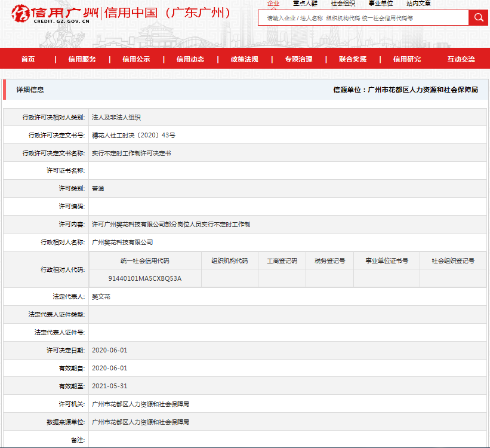Click the 许可证书名称 label
This screenshot has width=490, height=448.
(66, 170)
